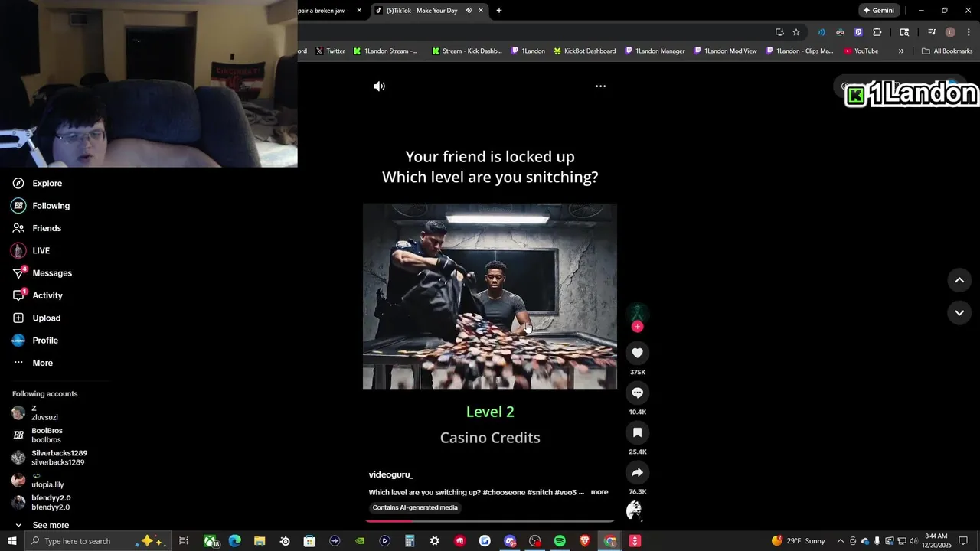
Task: Open BoolBros followed account
Action: (x=38, y=435)
